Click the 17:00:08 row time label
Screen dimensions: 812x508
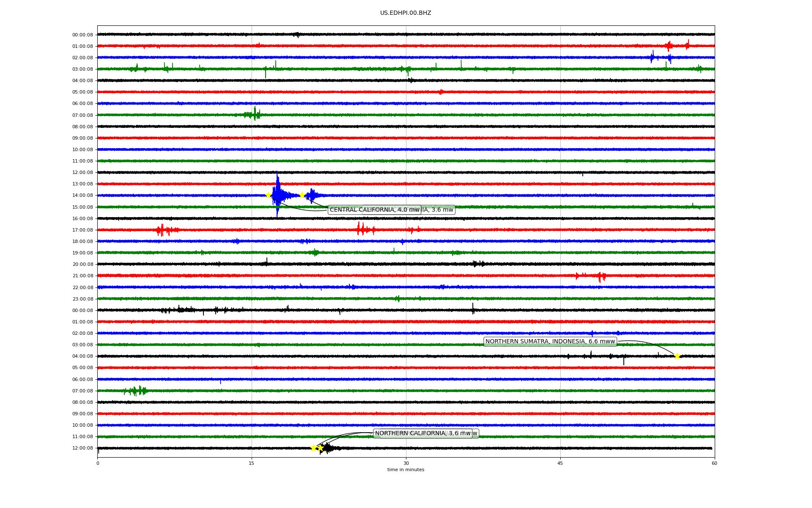click(x=82, y=230)
